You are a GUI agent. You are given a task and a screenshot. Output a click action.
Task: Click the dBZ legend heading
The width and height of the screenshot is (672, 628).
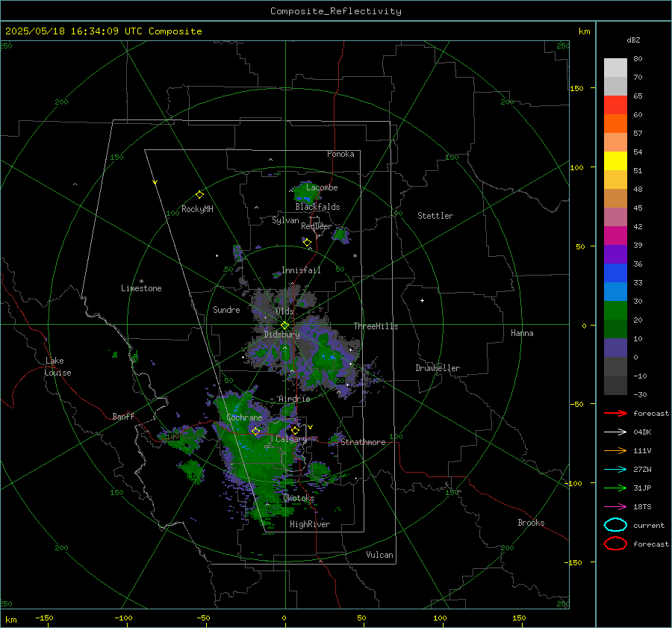633,40
